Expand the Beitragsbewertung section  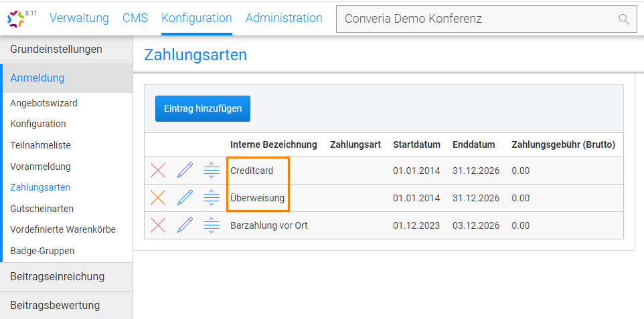55,305
